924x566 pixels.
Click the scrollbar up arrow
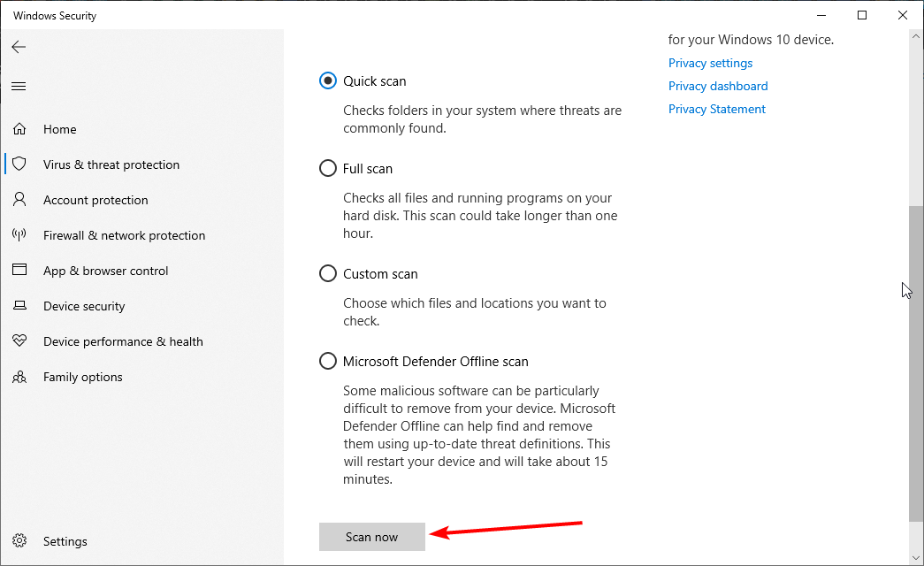(x=916, y=36)
